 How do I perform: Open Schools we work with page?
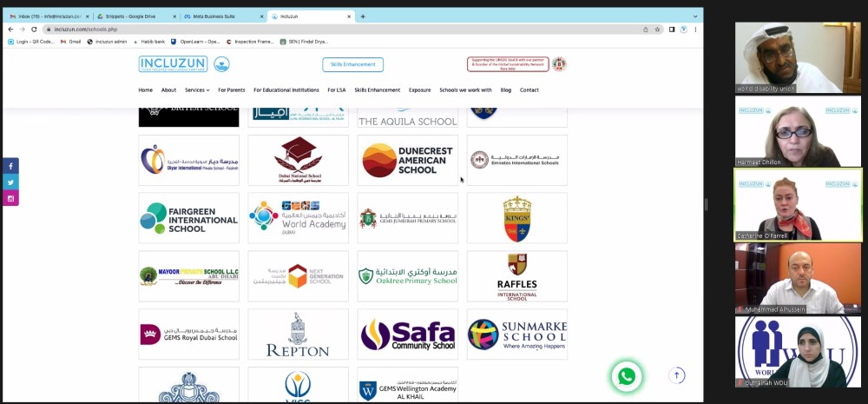[465, 89]
